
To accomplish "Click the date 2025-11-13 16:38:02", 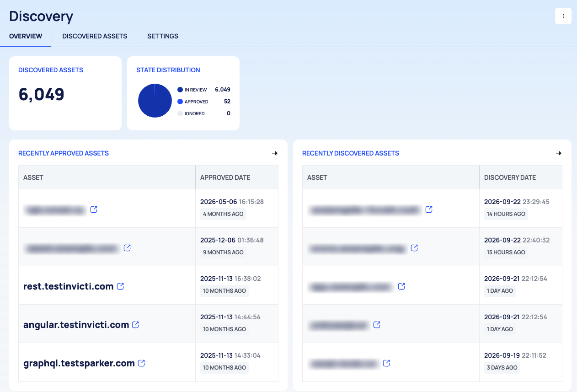I will [x=230, y=279].
